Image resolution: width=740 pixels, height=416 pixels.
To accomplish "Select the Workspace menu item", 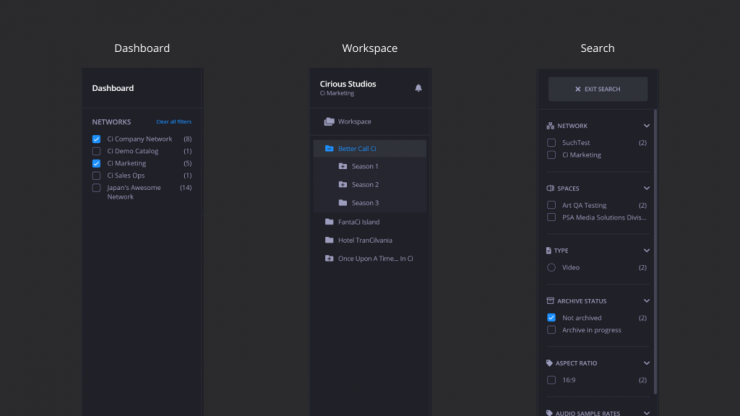I will coord(354,122).
